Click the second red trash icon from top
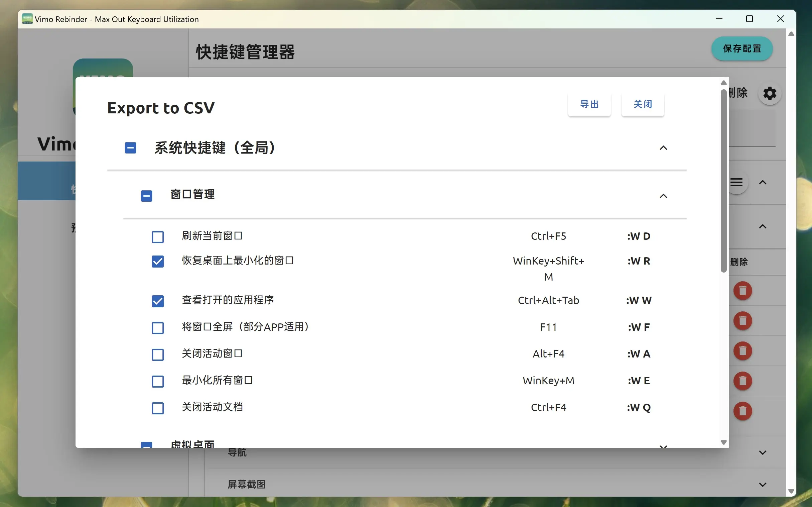Image resolution: width=812 pixels, height=507 pixels. 742,321
